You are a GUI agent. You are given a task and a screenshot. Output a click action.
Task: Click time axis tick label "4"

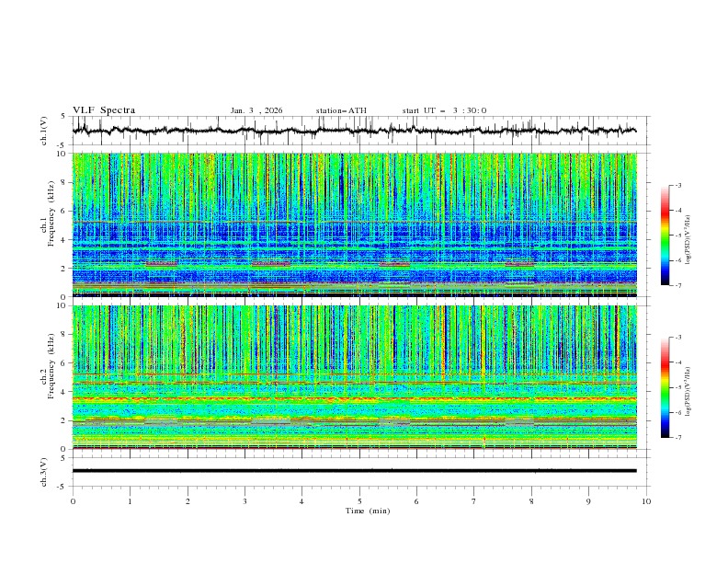[x=301, y=501]
